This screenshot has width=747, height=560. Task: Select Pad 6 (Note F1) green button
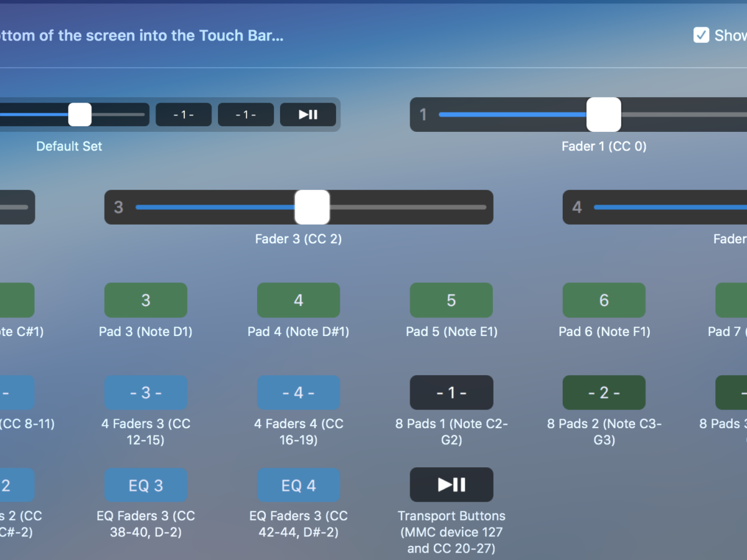tap(604, 300)
